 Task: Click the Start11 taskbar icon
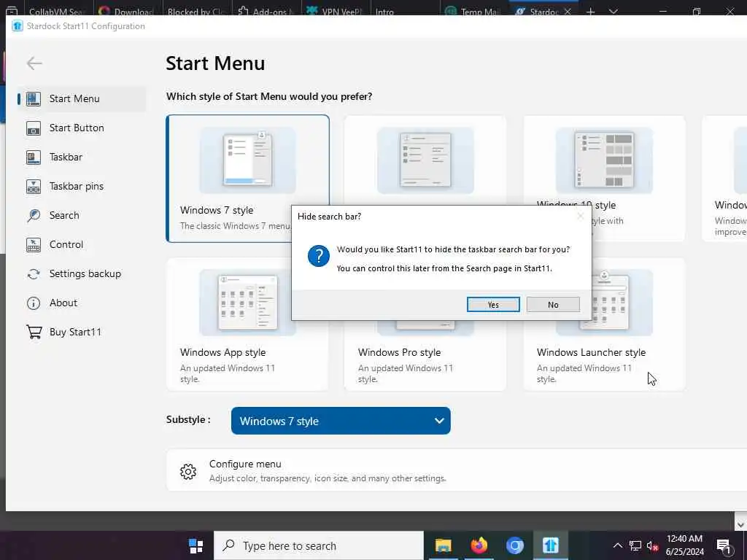[550, 545]
